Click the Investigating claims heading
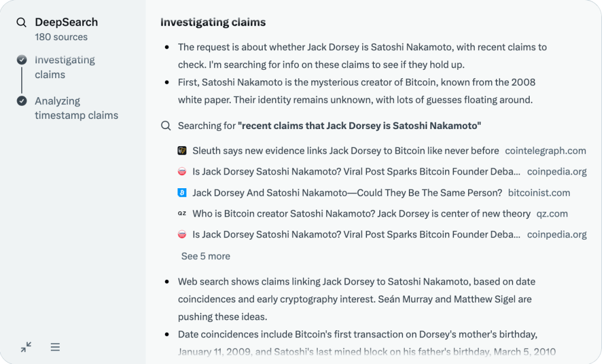This screenshot has width=606, height=364. coord(213,22)
